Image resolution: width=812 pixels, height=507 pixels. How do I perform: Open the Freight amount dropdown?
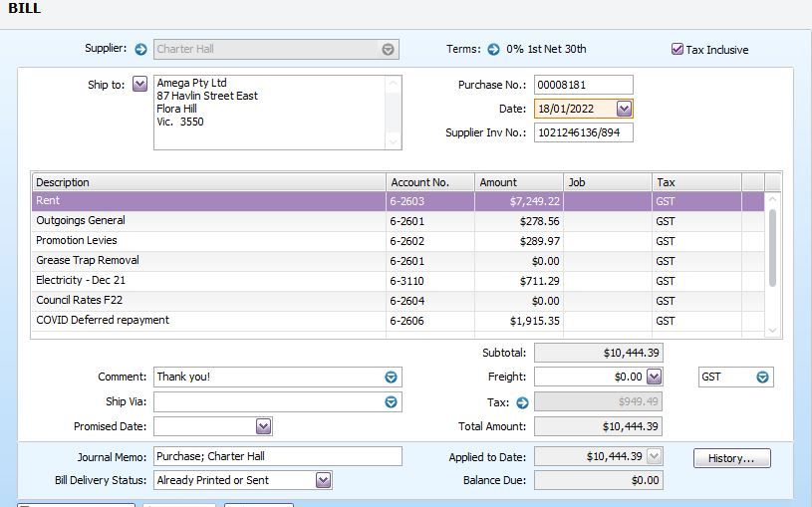(654, 378)
